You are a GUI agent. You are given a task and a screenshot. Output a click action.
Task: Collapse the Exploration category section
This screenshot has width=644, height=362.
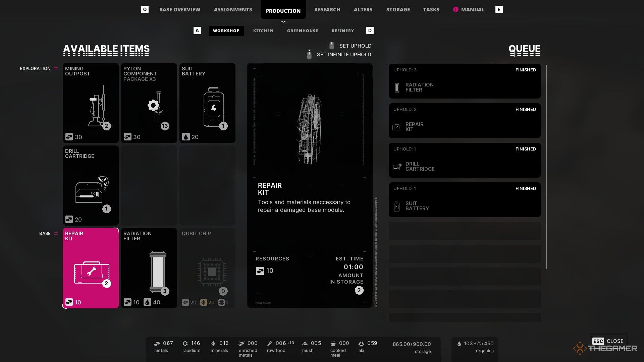click(56, 68)
